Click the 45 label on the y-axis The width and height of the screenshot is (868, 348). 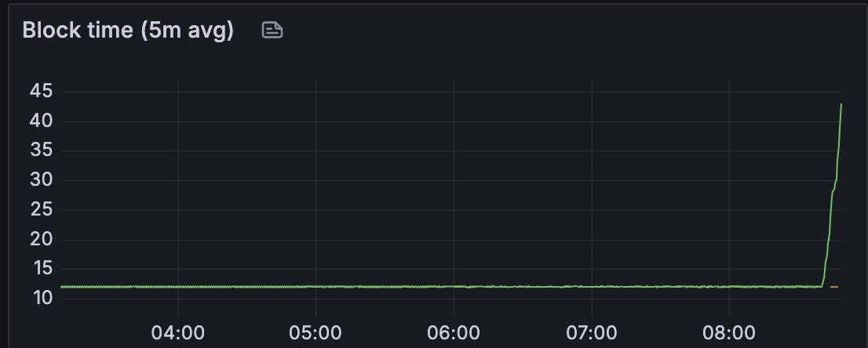point(41,91)
